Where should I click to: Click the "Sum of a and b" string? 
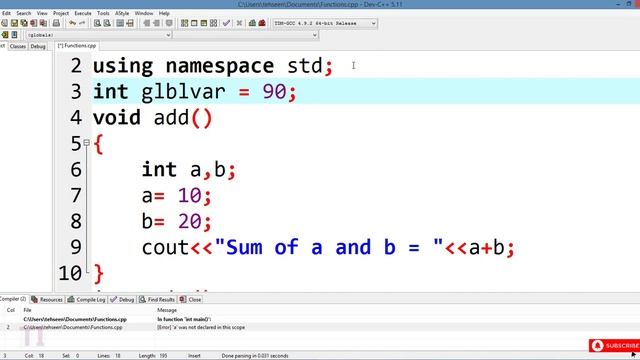[x=329, y=247]
